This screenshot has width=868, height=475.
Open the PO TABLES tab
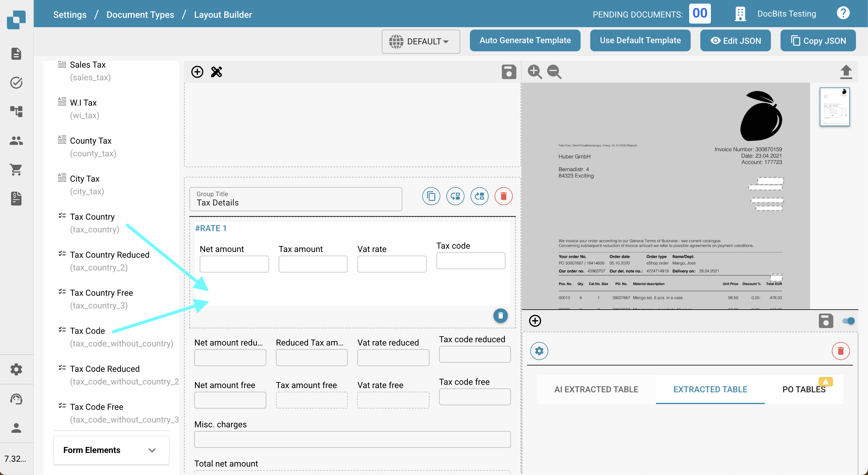[803, 389]
